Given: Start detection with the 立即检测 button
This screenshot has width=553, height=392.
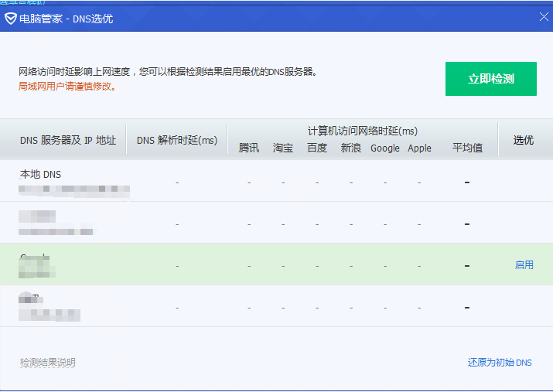Looking at the screenshot, I should tap(490, 79).
